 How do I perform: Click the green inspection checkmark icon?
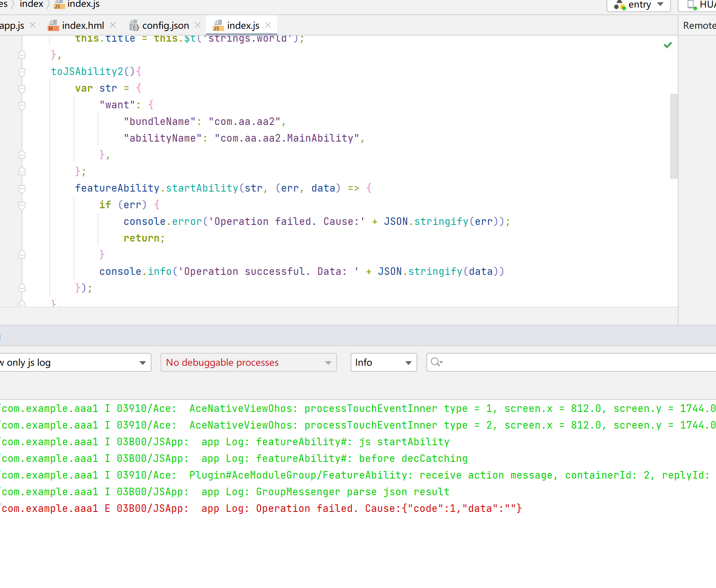pos(668,45)
